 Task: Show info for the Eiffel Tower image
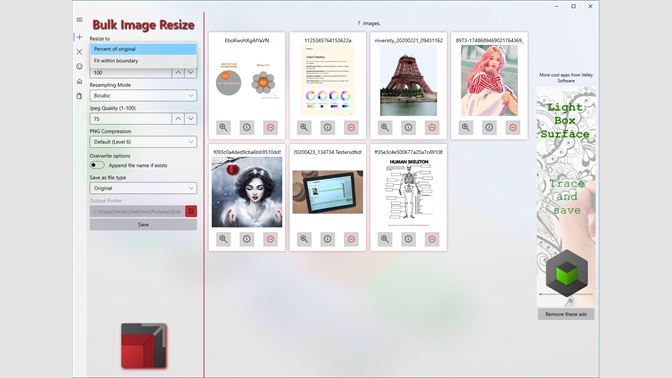(x=408, y=127)
